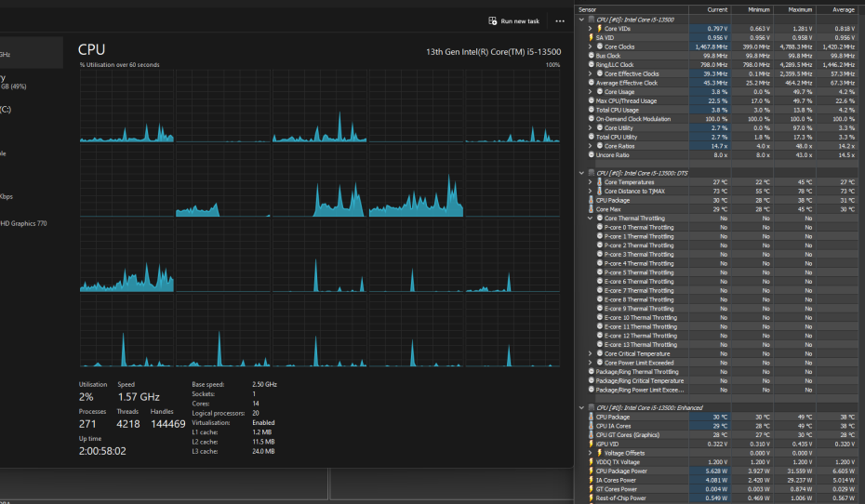Collapse the i5-13500 Enhanced sensor group
Viewport: 865px width, 504px height.
[582, 407]
